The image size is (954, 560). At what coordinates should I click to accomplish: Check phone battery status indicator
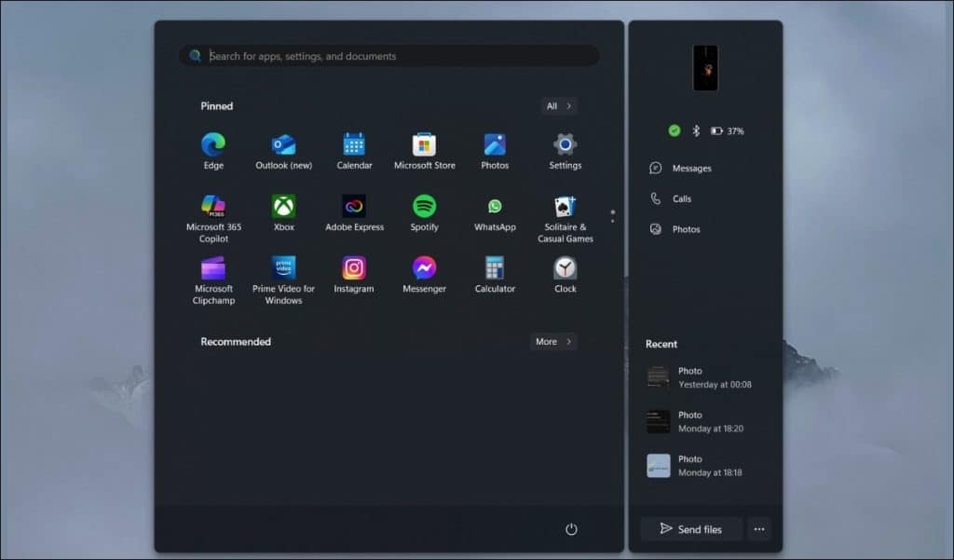[724, 130]
